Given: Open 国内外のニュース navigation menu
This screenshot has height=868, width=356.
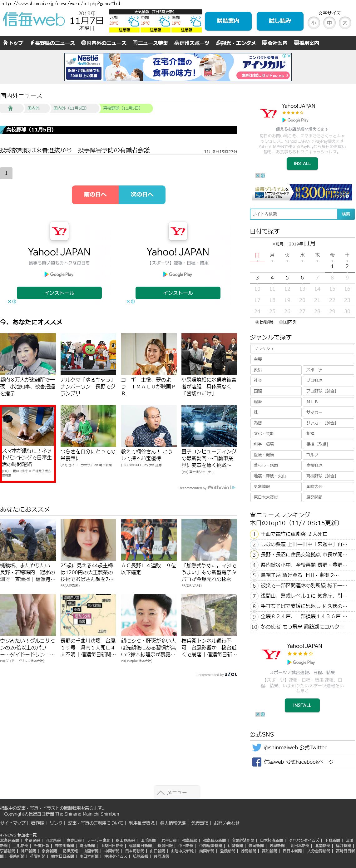Looking at the screenshot, I should (104, 43).
